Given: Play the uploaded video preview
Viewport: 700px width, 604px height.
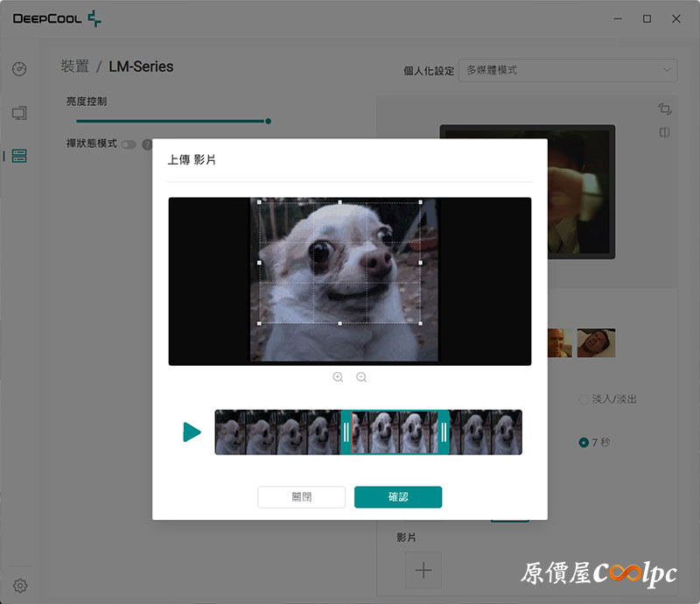Looking at the screenshot, I should pyautogui.click(x=192, y=432).
